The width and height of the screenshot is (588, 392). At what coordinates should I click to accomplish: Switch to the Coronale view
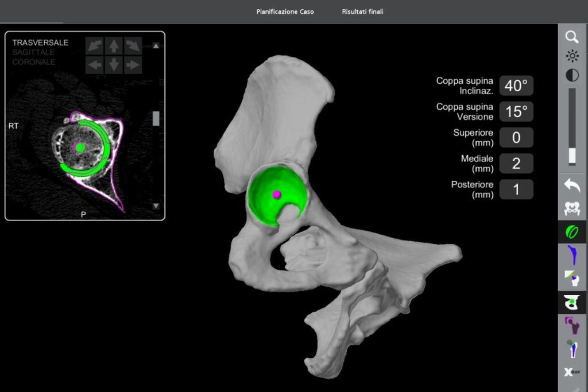(34, 62)
